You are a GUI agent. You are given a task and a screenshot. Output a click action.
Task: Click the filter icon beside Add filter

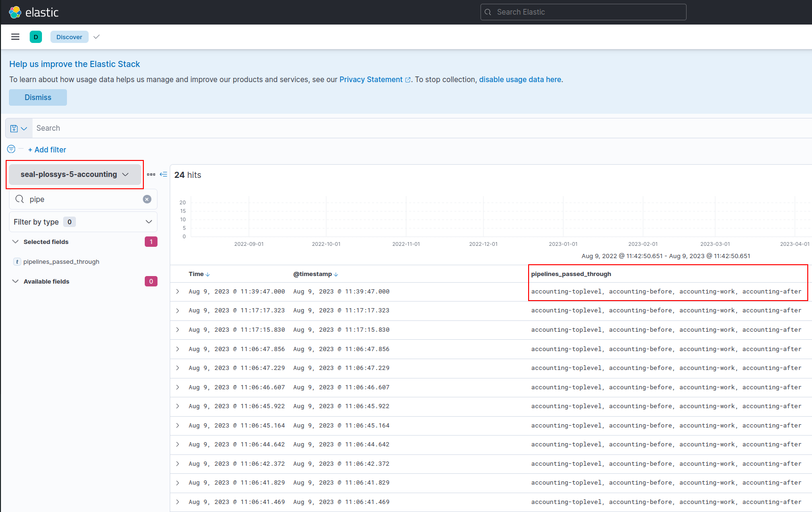coord(10,149)
